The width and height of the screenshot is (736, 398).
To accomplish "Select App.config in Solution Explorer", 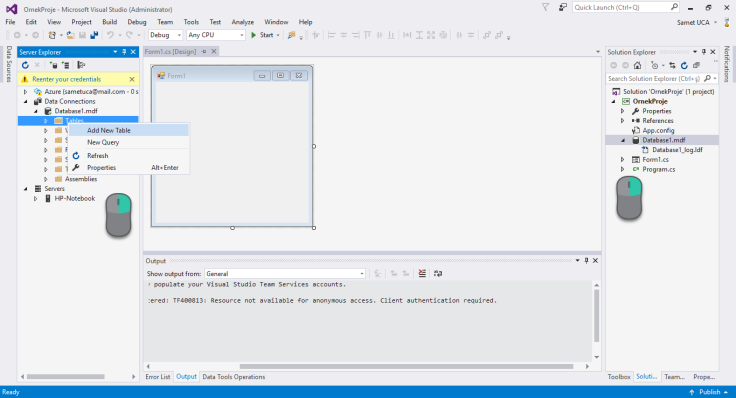I will pyautogui.click(x=658, y=130).
